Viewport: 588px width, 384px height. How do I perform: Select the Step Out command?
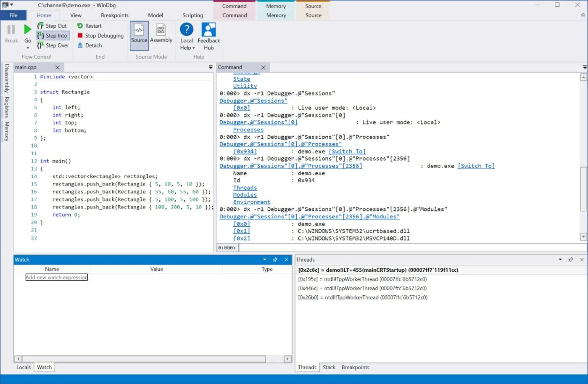(52, 26)
